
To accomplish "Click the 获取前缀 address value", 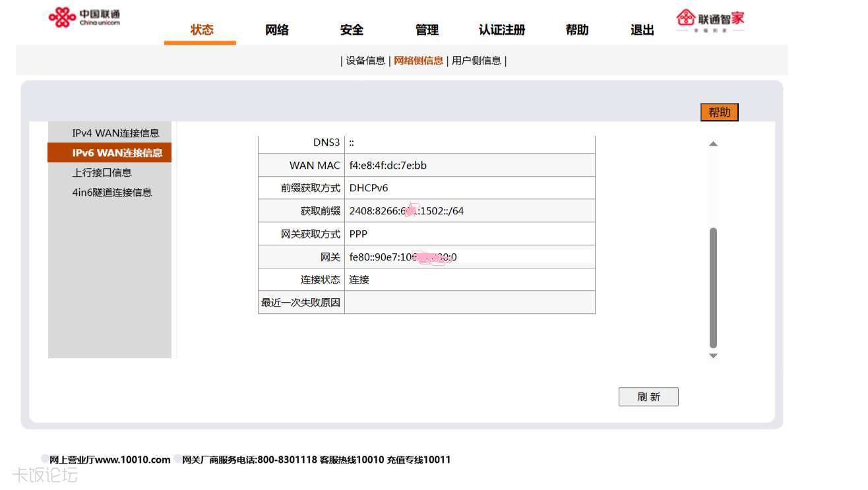I will [x=406, y=211].
